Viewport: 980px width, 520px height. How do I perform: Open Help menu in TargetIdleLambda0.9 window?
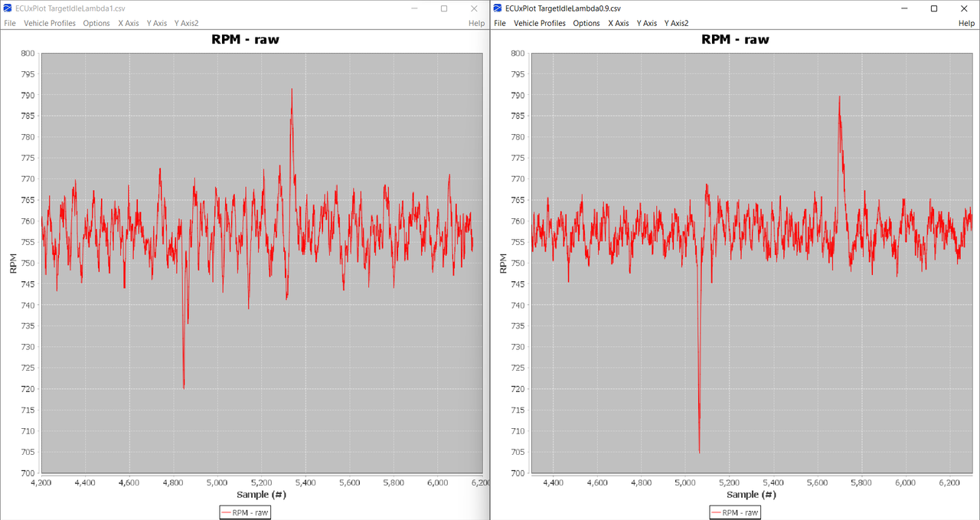pyautogui.click(x=966, y=23)
